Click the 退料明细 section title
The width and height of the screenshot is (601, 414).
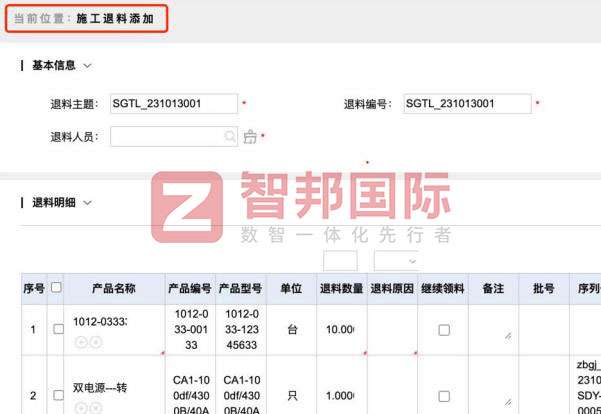pos(54,202)
